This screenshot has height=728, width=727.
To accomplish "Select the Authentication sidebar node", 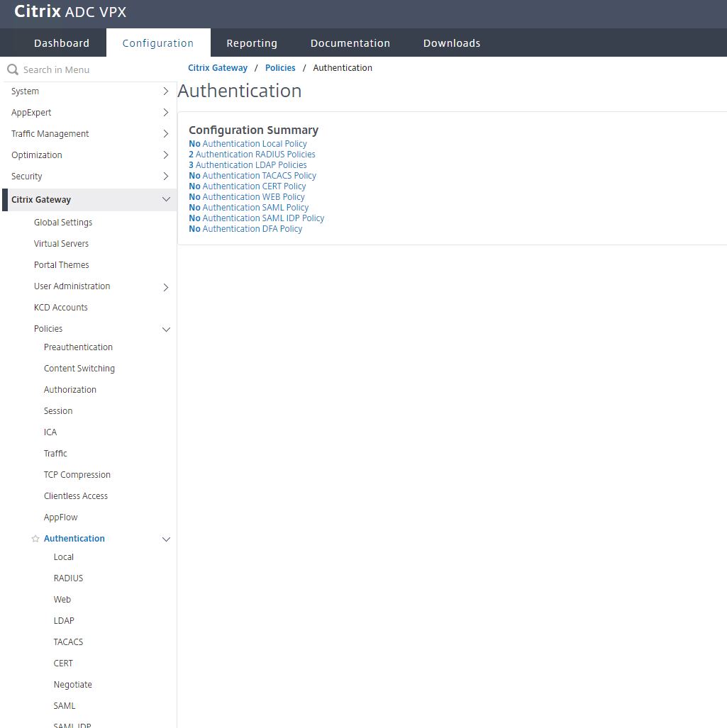I will coord(74,539).
